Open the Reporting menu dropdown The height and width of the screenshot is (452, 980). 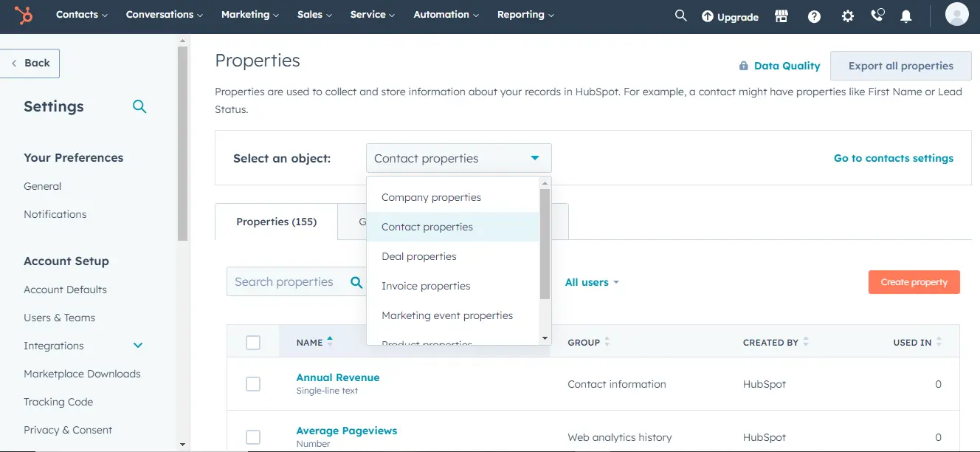coord(525,15)
